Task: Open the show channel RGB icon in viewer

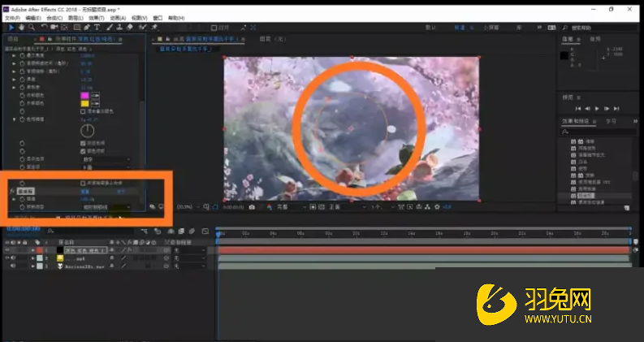Action: tap(270, 207)
